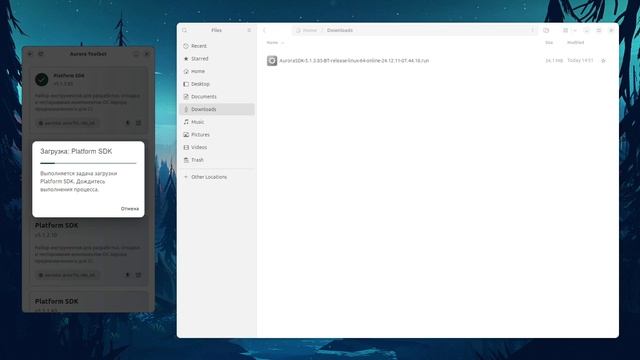
Task: Select the Downloads breadcrumb in the path bar
Action: click(x=340, y=30)
